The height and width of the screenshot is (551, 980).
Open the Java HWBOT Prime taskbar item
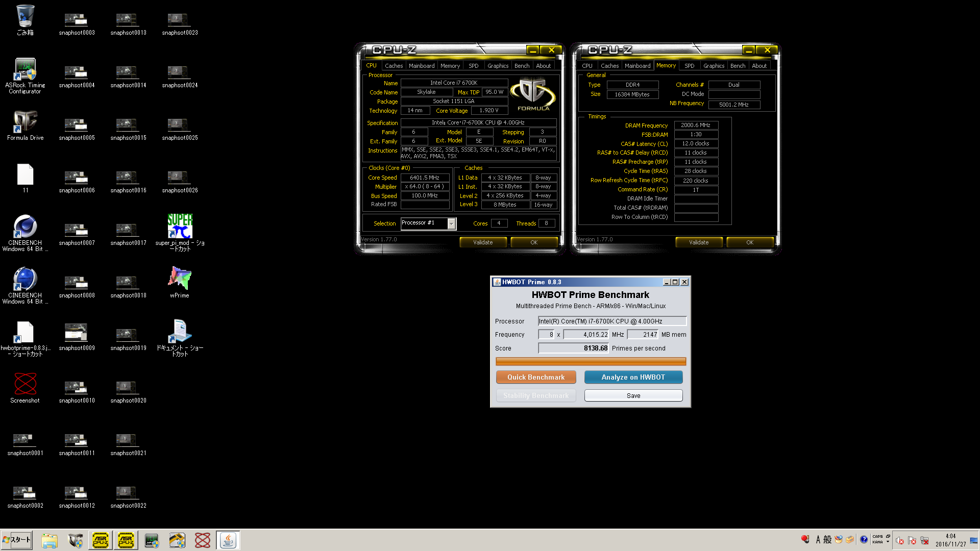(228, 540)
